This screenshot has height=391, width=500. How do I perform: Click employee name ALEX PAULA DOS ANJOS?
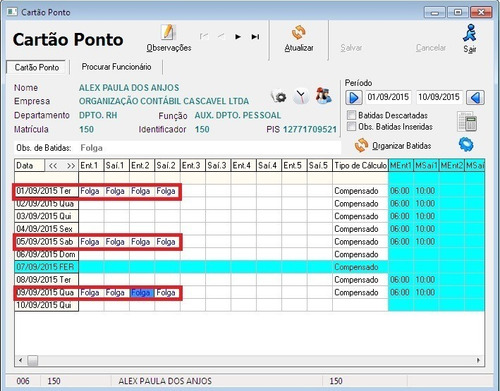pos(129,88)
